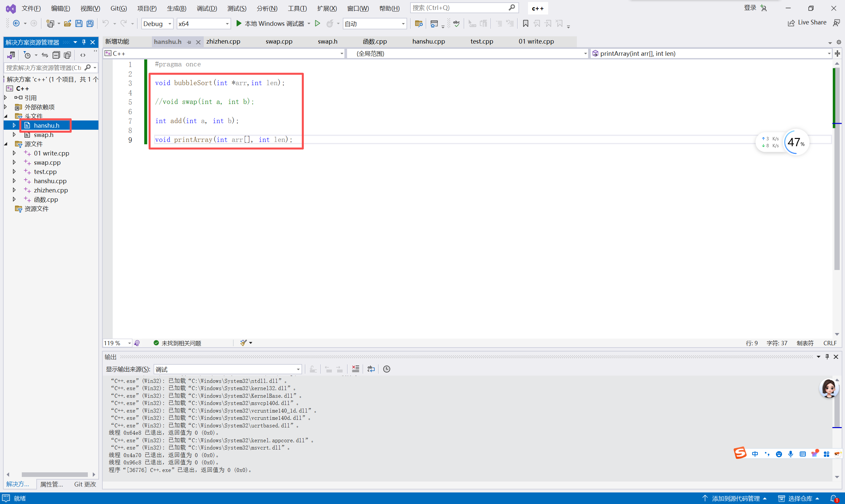Click the Solution Explorer search field

(44, 68)
